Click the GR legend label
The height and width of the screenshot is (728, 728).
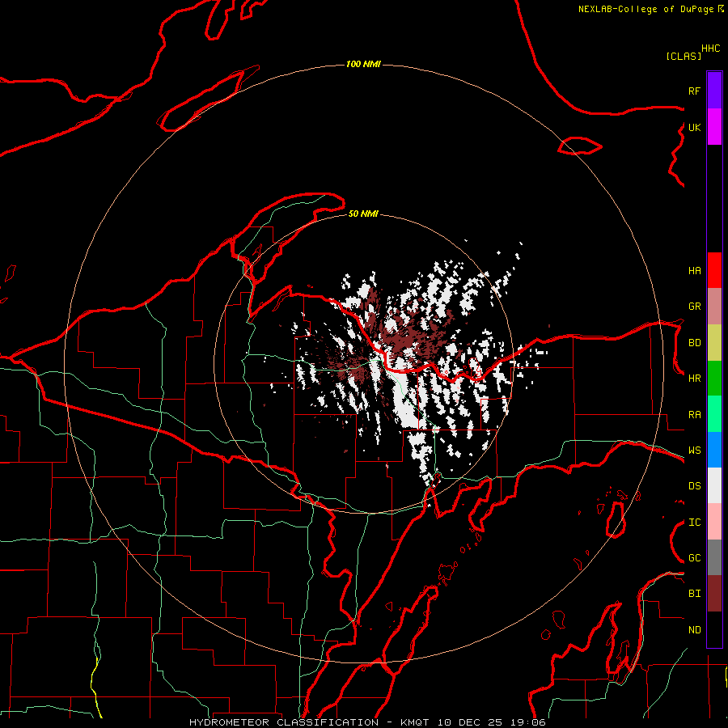click(x=694, y=307)
